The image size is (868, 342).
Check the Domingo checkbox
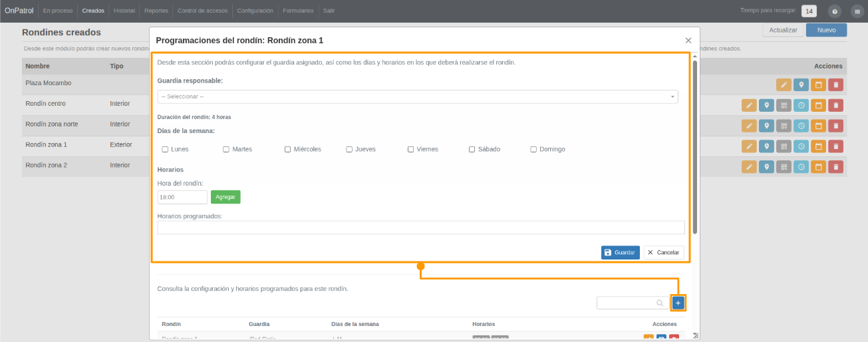click(x=533, y=149)
